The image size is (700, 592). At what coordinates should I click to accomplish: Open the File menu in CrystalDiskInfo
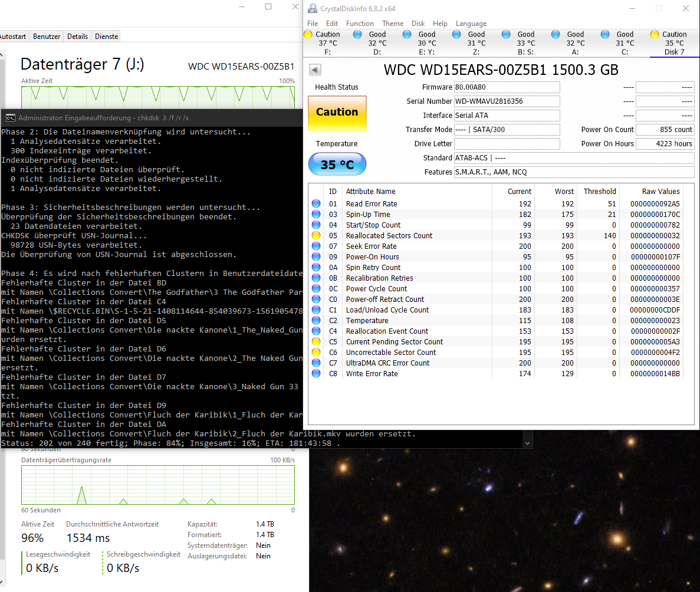click(313, 23)
